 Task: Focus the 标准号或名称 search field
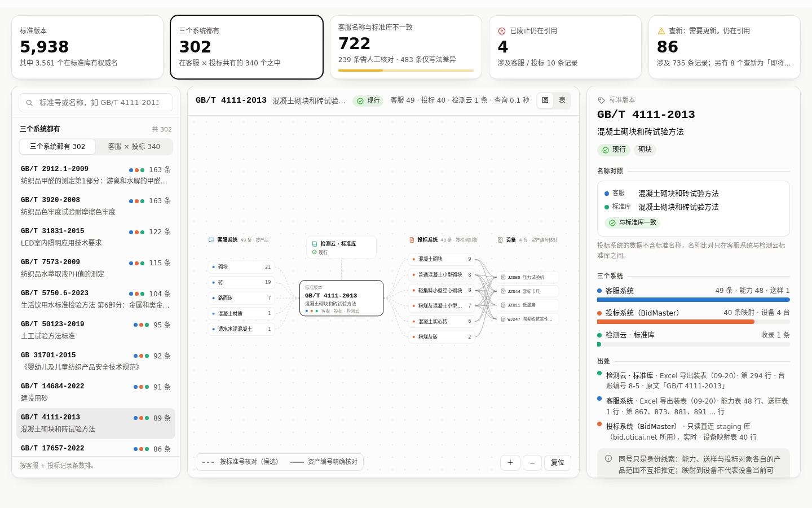point(96,103)
